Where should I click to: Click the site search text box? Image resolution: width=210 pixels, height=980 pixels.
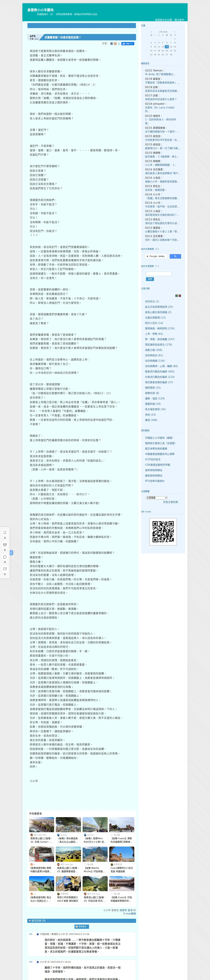click(158, 274)
